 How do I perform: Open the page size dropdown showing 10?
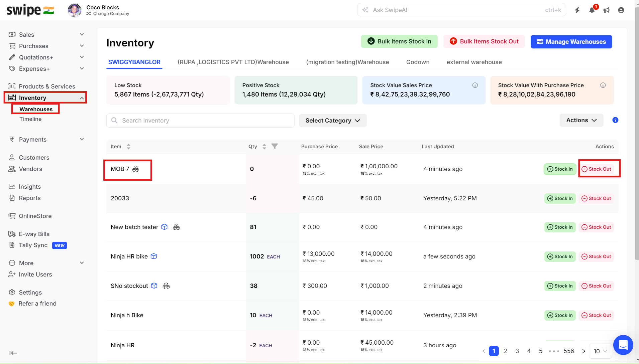click(x=600, y=351)
